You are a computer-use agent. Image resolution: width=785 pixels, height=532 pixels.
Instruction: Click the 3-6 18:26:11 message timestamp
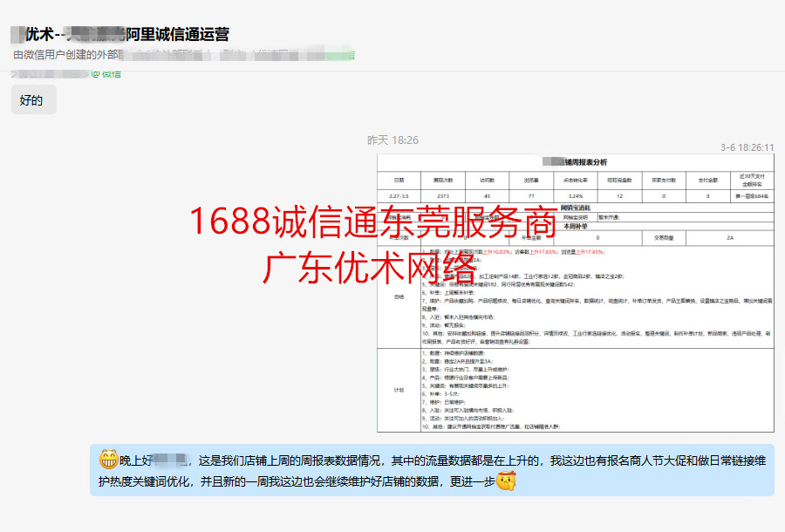747,148
